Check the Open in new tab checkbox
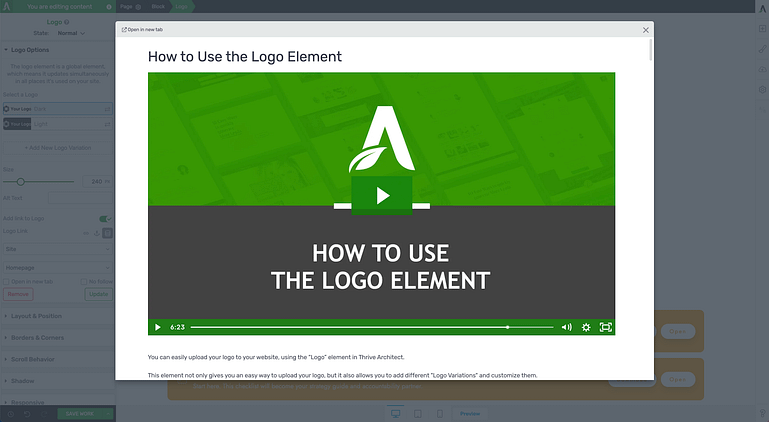769x422 pixels. (9, 282)
